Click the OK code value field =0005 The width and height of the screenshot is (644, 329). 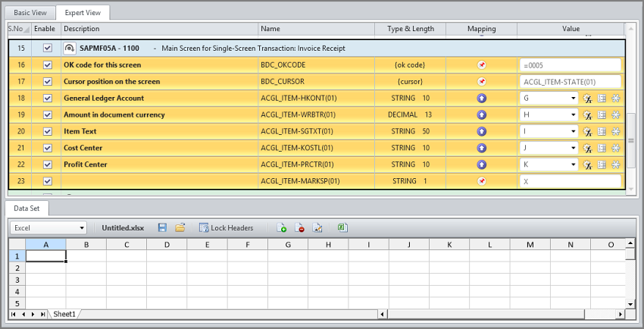(x=571, y=65)
